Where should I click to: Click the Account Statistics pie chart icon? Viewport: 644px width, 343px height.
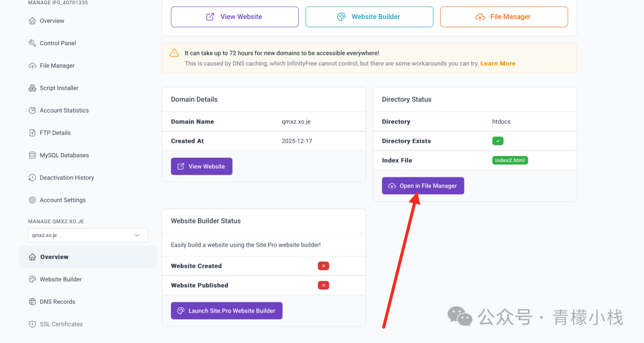pos(32,111)
